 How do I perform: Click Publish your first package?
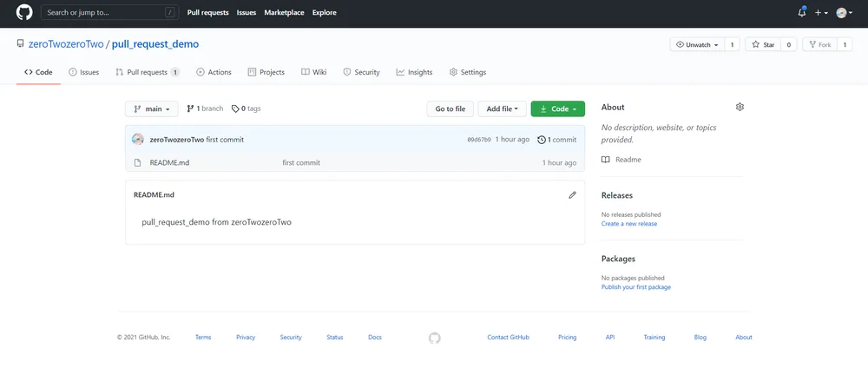pyautogui.click(x=636, y=287)
